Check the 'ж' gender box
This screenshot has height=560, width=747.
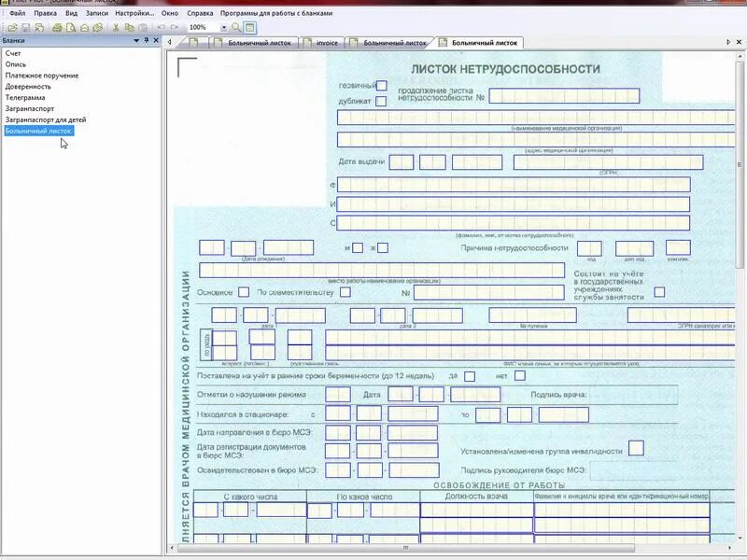tap(383, 247)
